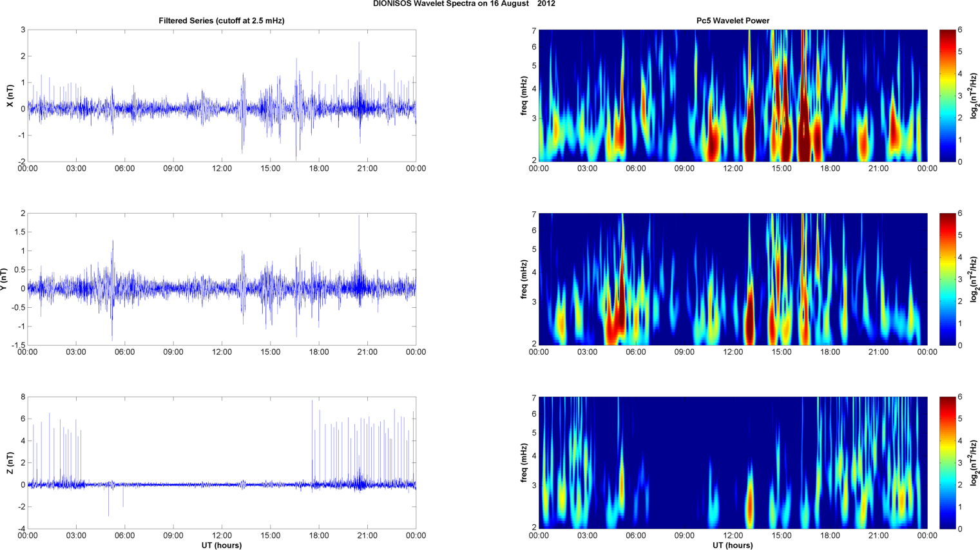Viewport: 980px width, 550px height.
Task: Click inside the Y filtered series plot
Action: (x=222, y=280)
